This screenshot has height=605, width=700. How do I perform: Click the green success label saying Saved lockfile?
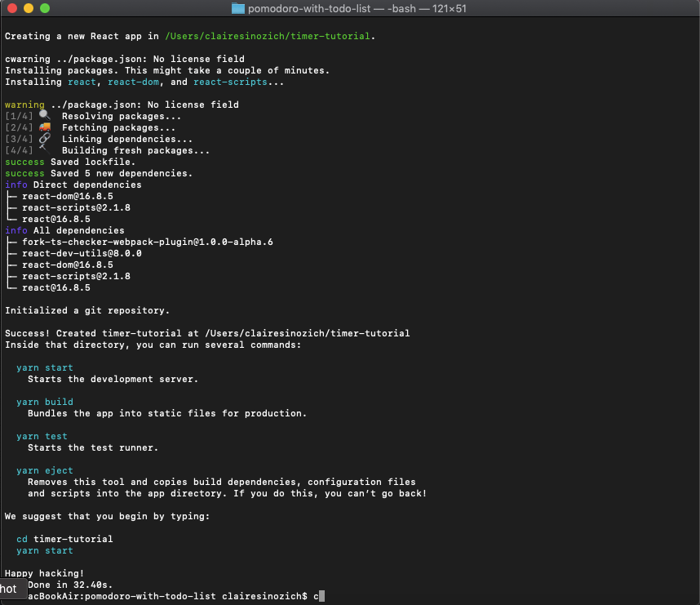tap(24, 161)
